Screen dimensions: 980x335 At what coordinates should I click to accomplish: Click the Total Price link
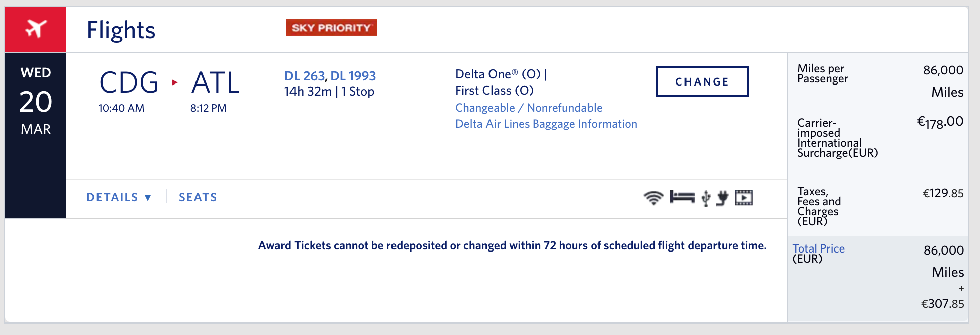tap(818, 248)
